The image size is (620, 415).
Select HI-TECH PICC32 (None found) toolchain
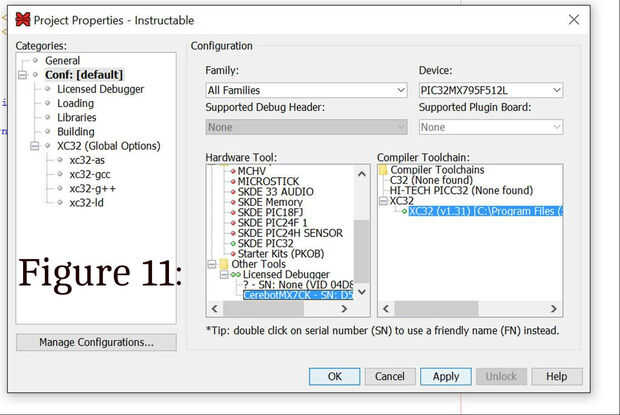(461, 191)
